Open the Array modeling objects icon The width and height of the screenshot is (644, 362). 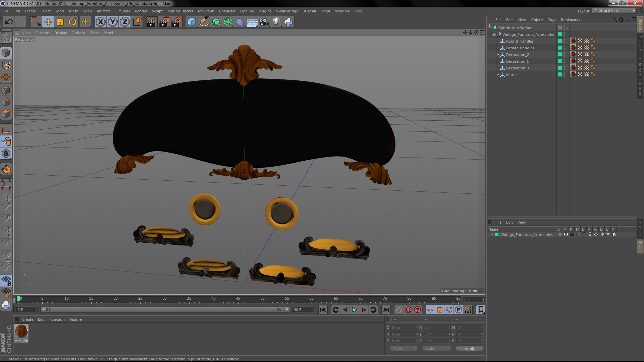click(228, 22)
